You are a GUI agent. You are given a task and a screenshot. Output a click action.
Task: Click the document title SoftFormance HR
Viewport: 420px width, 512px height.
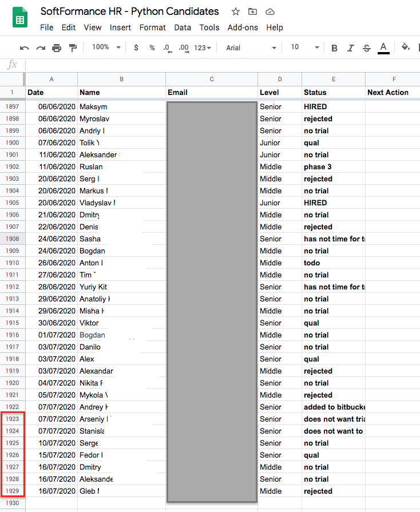[129, 11]
